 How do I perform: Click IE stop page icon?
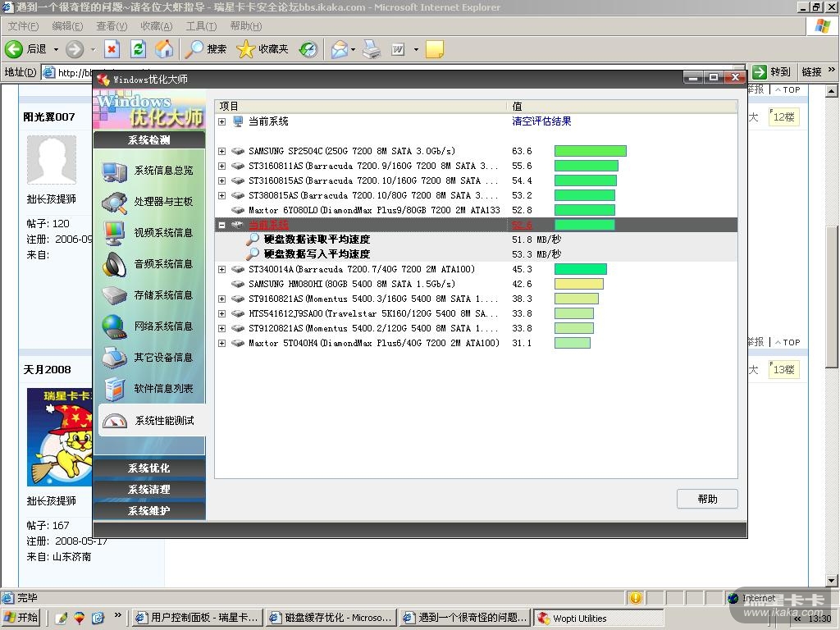point(112,49)
